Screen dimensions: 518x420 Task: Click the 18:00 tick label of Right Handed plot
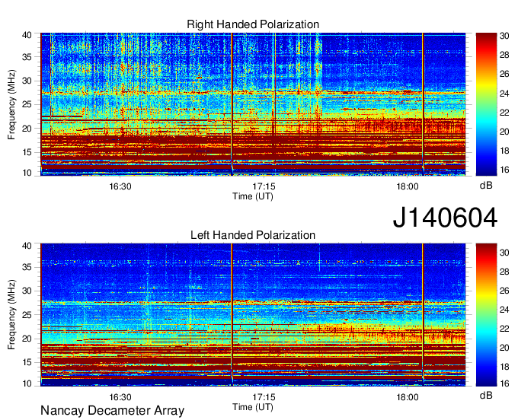(408, 186)
